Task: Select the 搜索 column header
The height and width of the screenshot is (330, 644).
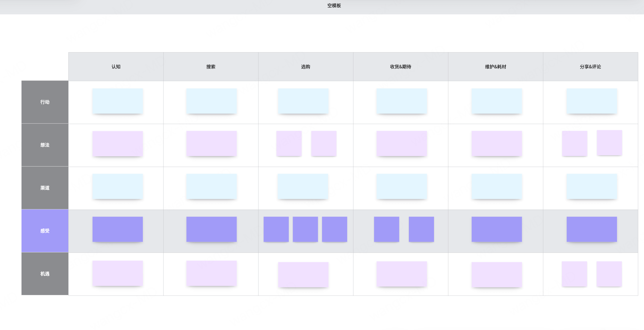Action: [211, 67]
